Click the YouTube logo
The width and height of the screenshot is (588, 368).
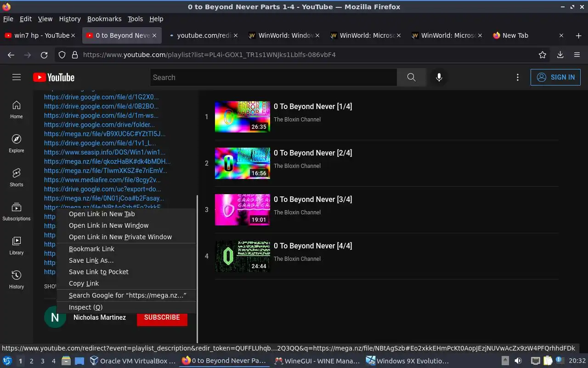(54, 77)
